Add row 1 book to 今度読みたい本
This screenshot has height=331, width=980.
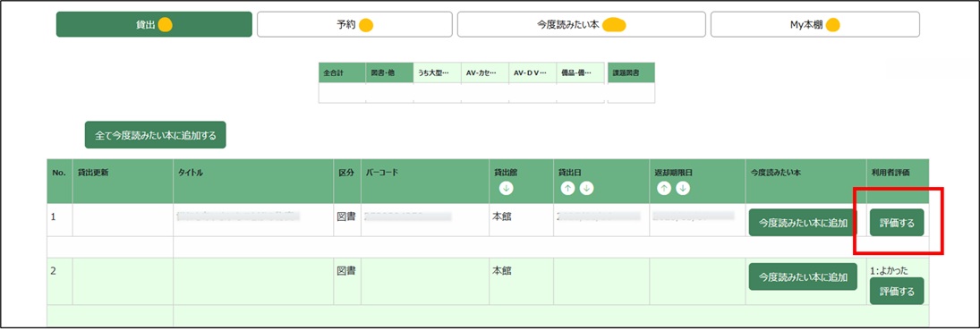(803, 223)
